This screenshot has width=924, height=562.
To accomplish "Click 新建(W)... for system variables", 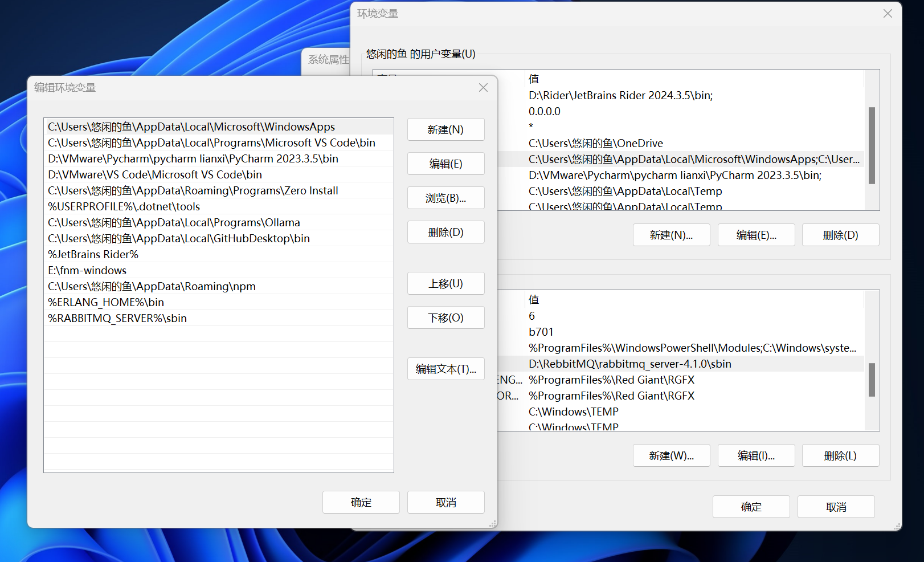I will pos(671,455).
